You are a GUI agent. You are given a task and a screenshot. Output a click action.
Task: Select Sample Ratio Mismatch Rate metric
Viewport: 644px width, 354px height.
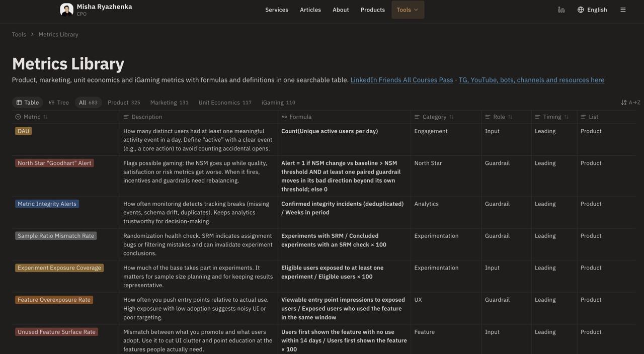click(56, 236)
